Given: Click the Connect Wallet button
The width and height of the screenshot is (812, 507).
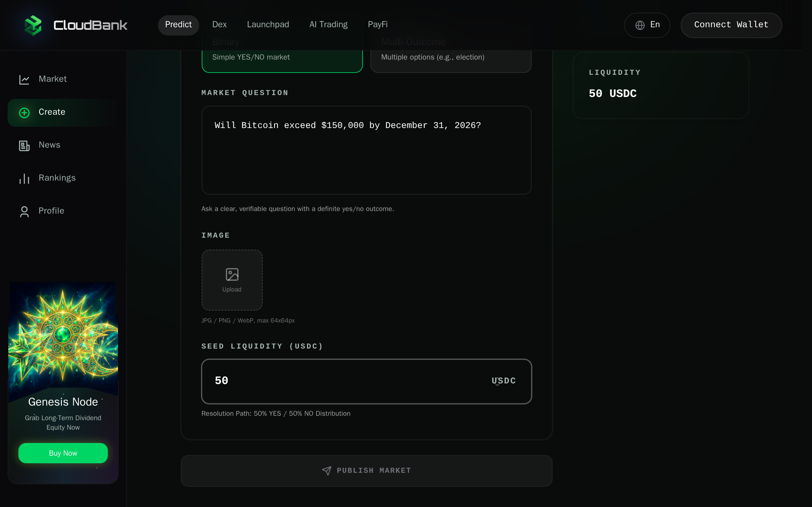Looking at the screenshot, I should click(x=731, y=25).
